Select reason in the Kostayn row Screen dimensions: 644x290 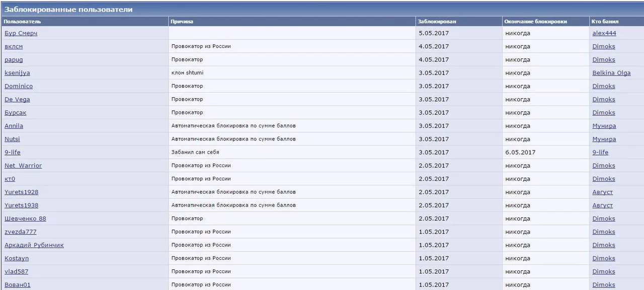[x=201, y=258]
